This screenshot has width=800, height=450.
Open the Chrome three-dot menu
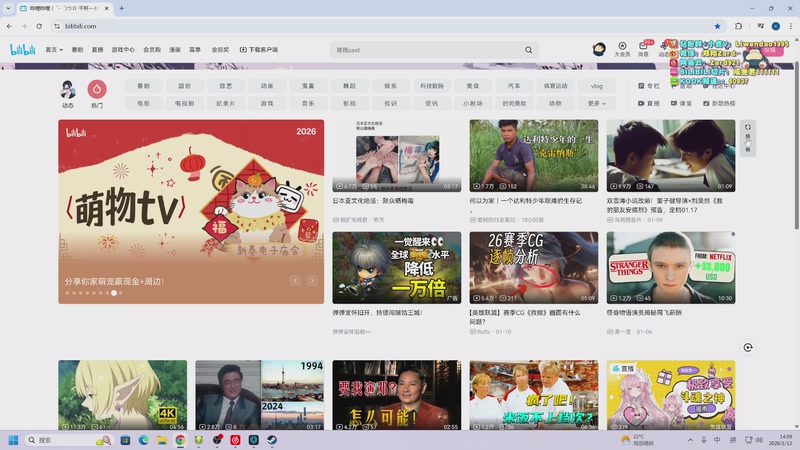790,26
